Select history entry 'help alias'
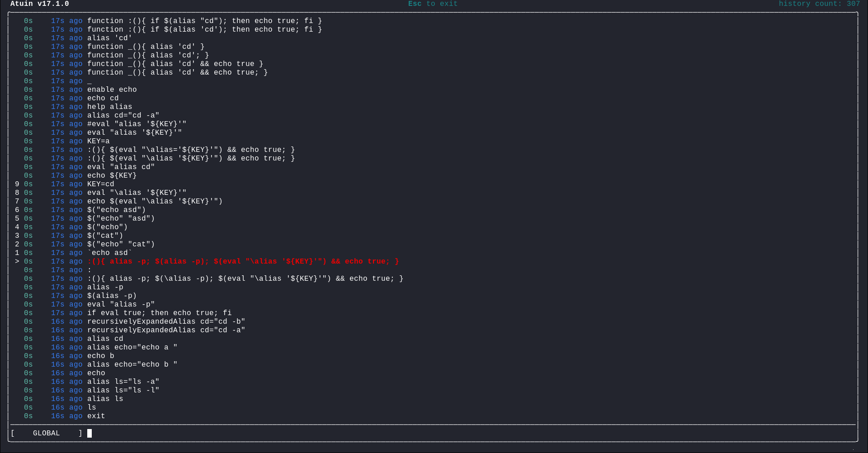 (x=110, y=107)
